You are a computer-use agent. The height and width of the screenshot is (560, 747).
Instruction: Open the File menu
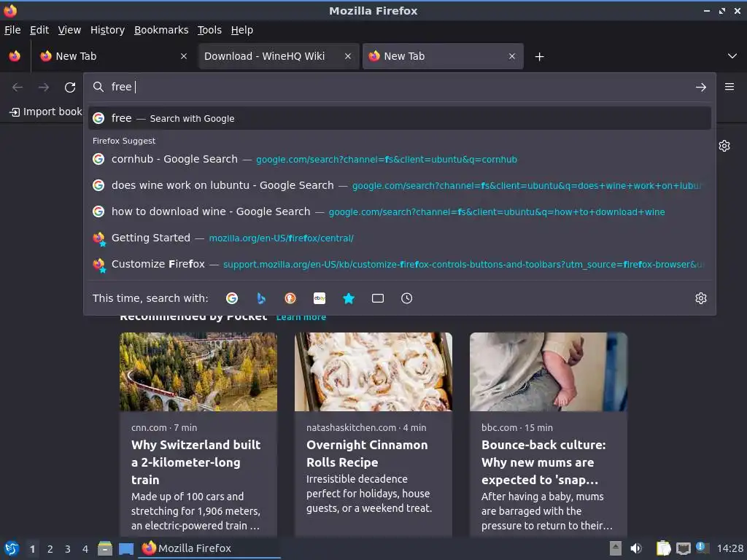pyautogui.click(x=12, y=30)
